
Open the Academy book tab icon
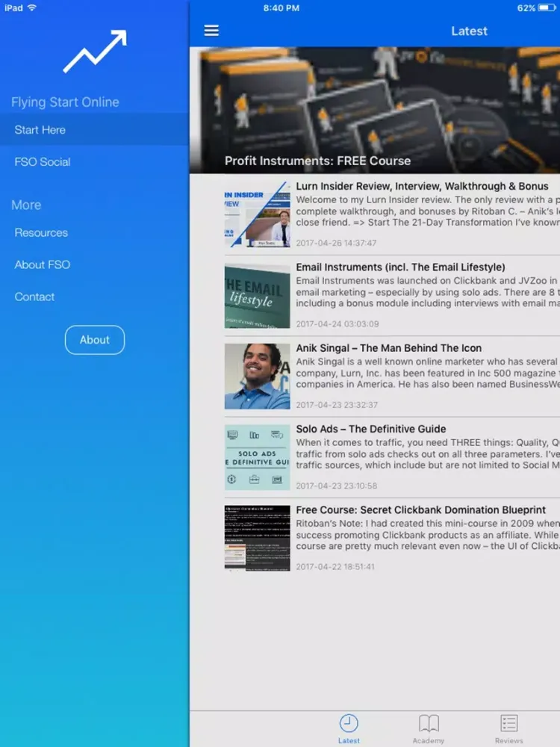(x=429, y=723)
